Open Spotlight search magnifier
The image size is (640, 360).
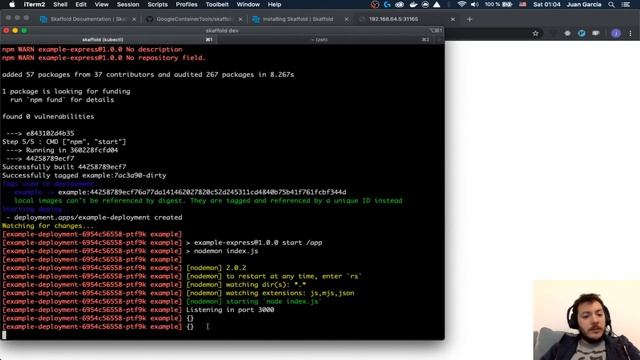point(611,4)
